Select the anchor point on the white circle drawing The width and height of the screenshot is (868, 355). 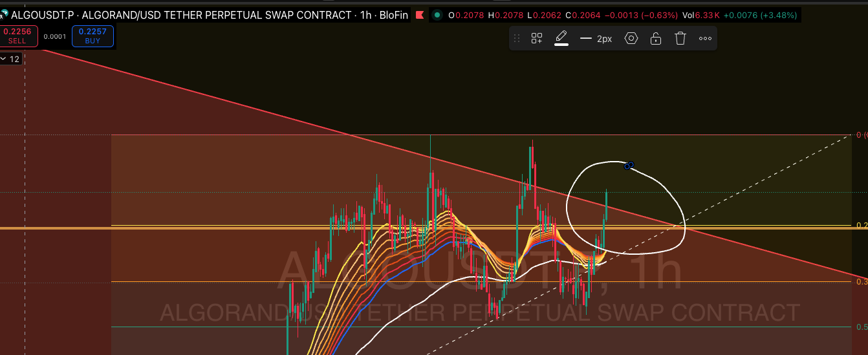point(627,166)
